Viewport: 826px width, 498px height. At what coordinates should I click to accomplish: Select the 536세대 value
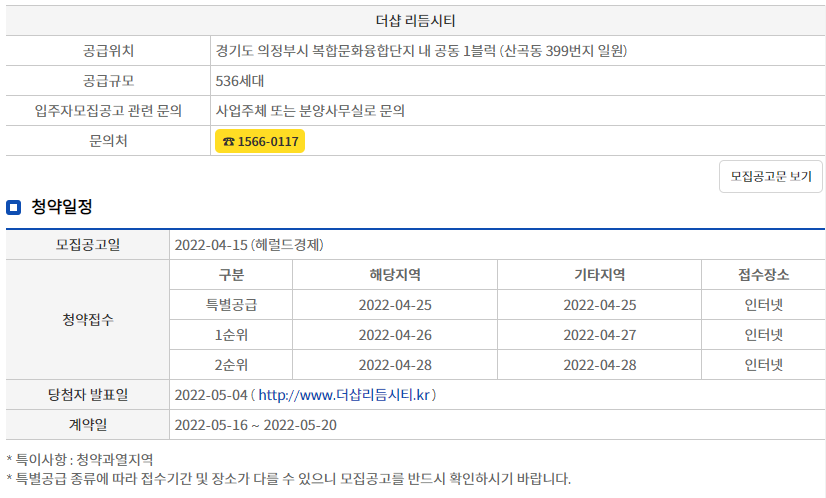240,81
